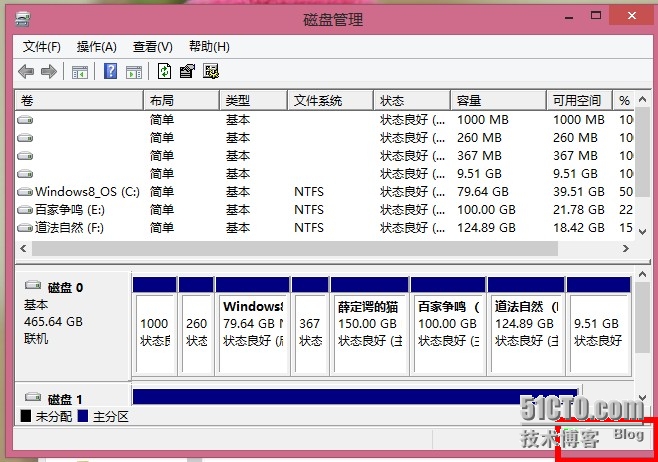Viewport: 658px width, 462px height.
Task: Open the 帮助(H) menu
Action: 209,47
